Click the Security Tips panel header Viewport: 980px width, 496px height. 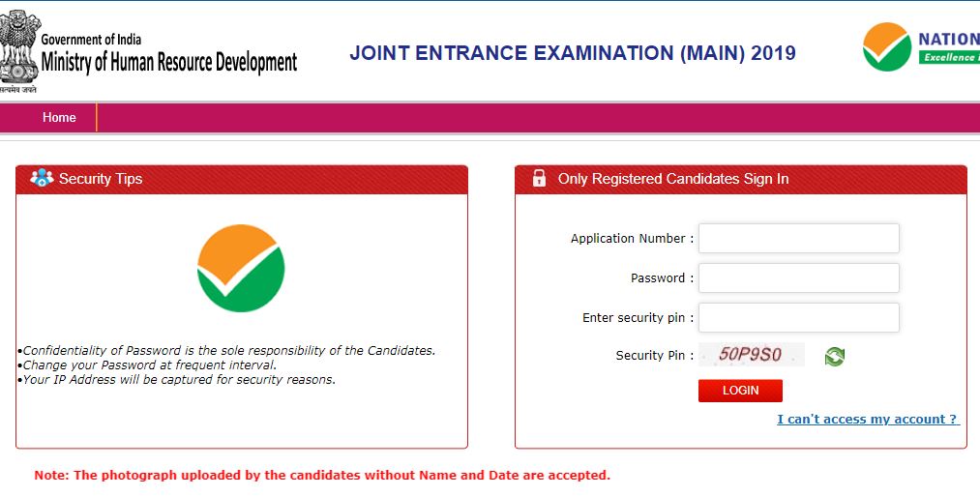click(242, 179)
